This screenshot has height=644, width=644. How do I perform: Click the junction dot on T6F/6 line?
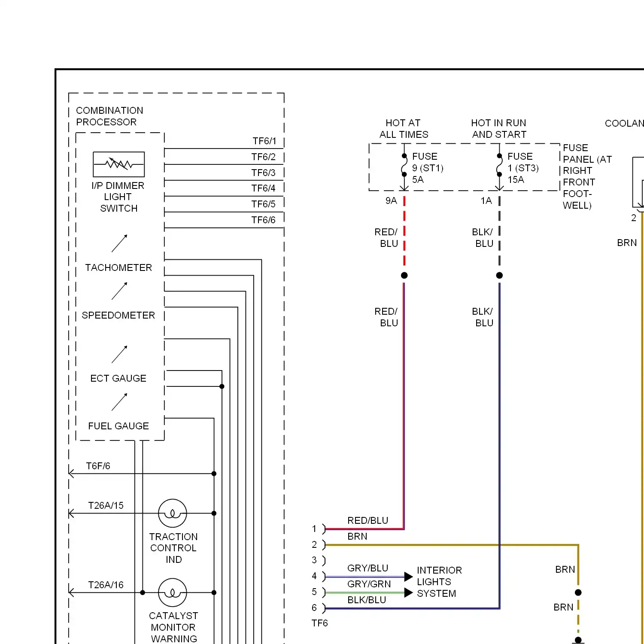[x=214, y=474]
